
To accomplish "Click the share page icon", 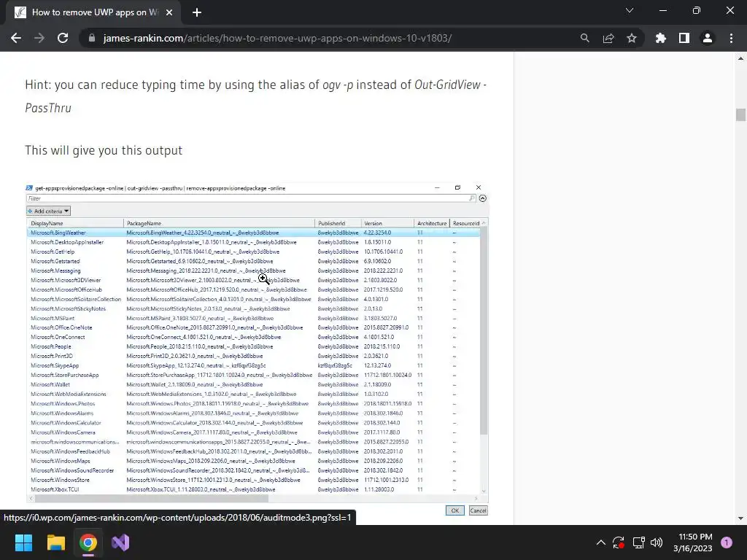I will 608,38.
